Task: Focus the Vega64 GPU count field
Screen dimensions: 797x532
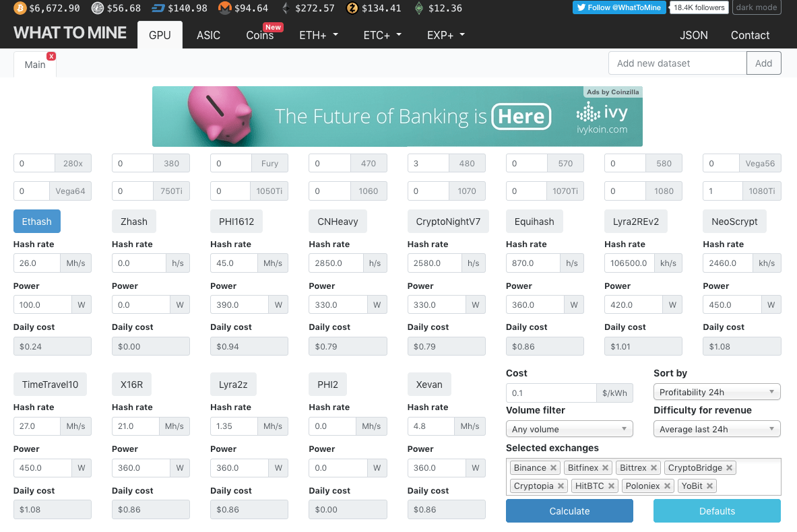Action: tap(32, 191)
